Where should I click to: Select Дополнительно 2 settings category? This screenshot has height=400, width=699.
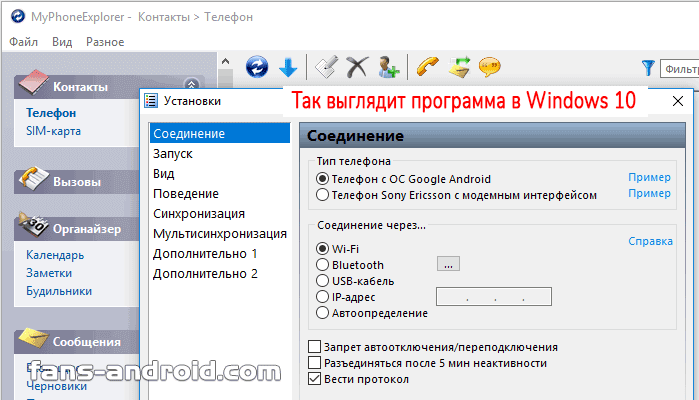click(220, 274)
